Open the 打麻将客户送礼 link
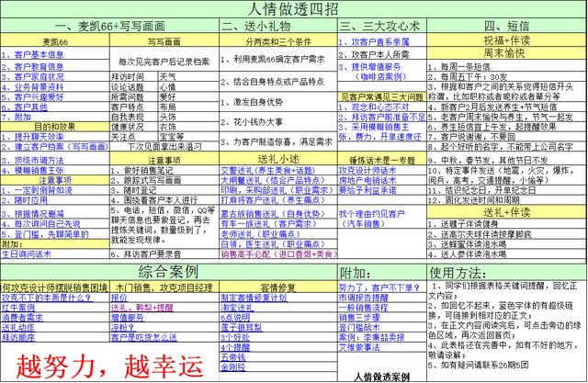 (x=273, y=200)
